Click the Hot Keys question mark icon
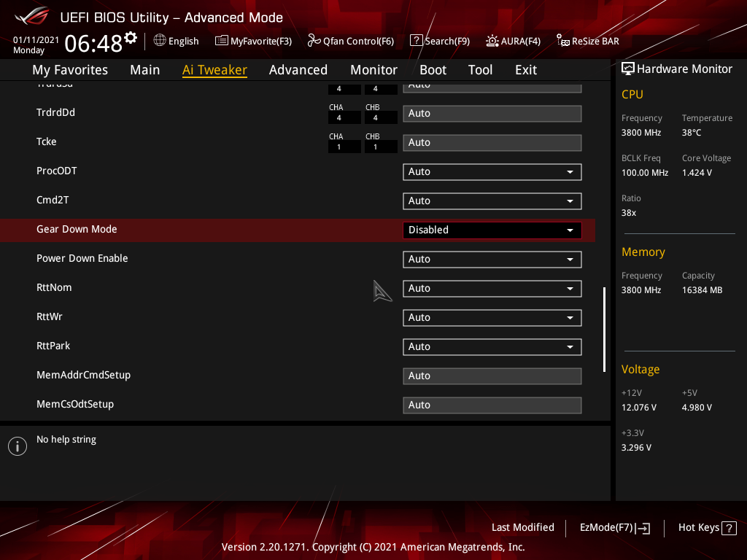This screenshot has height=560, width=747. 729,528
